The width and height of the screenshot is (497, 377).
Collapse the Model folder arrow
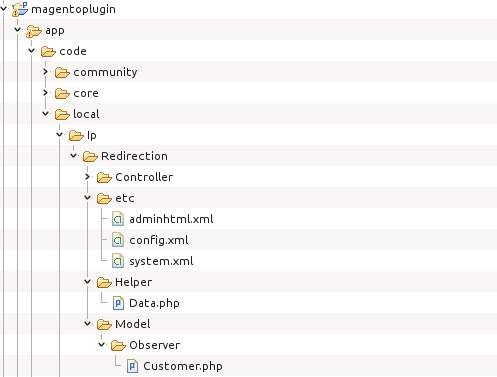[88, 324]
